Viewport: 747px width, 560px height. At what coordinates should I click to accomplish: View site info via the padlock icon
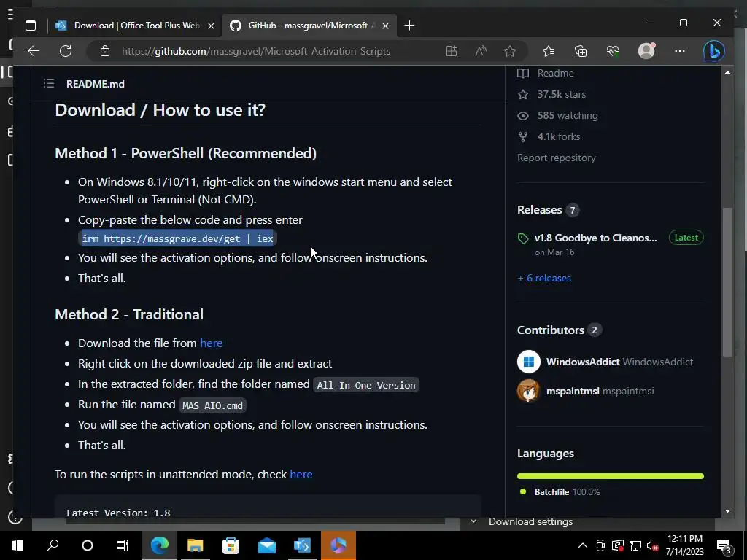[105, 51]
